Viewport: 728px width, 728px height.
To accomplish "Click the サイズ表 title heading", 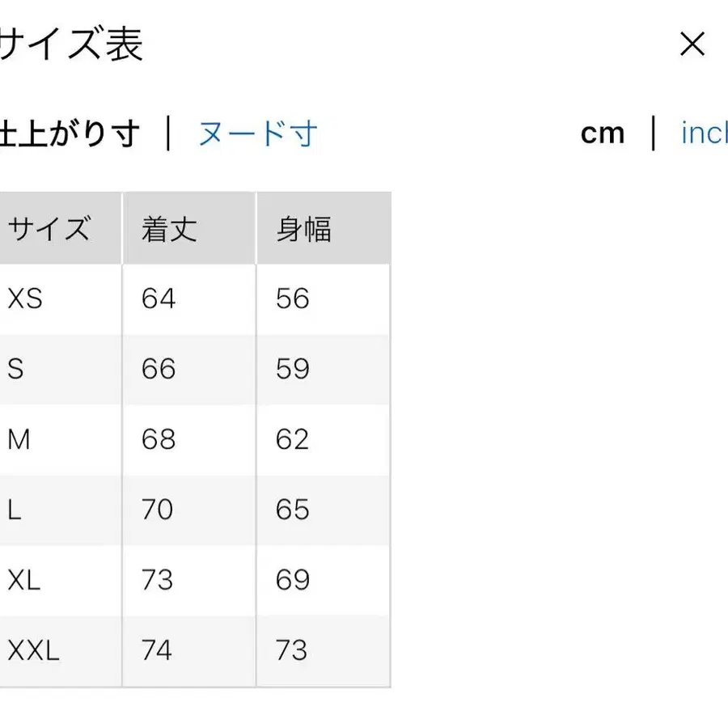I will tap(73, 45).
